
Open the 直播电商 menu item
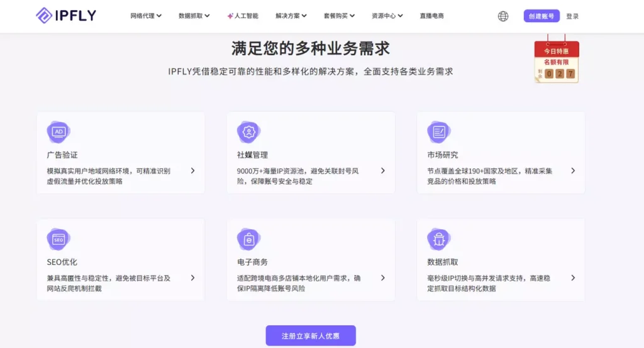[431, 16]
